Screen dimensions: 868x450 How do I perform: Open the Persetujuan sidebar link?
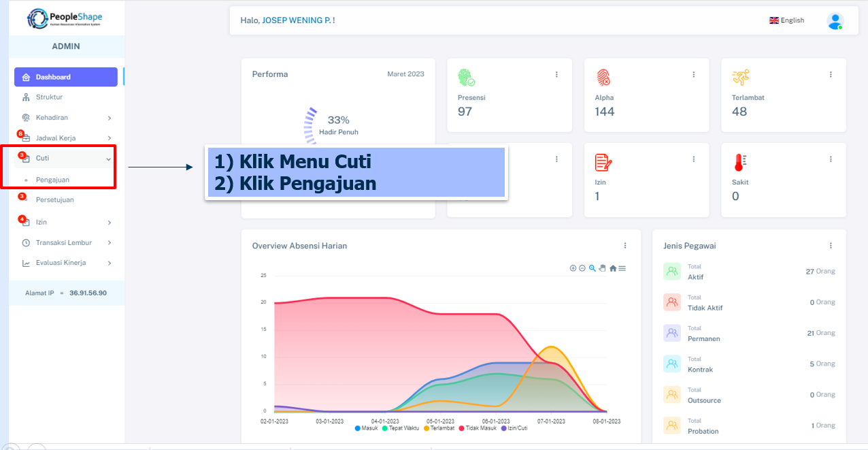tap(54, 200)
